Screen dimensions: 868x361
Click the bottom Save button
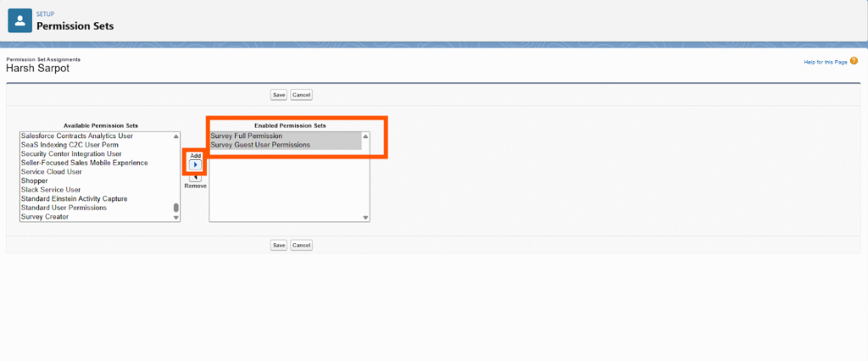coord(278,245)
